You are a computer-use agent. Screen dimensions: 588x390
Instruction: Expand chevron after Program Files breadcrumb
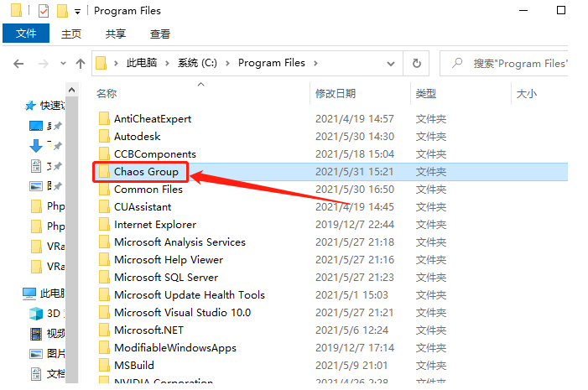315,64
